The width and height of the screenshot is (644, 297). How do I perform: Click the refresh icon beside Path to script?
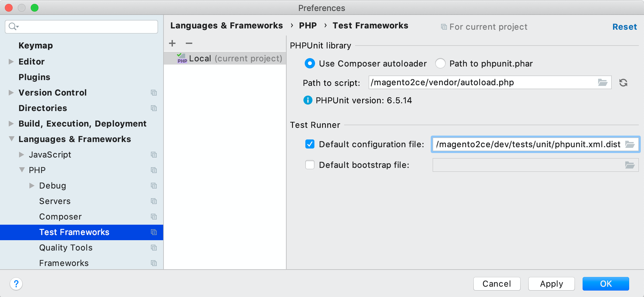coord(623,82)
